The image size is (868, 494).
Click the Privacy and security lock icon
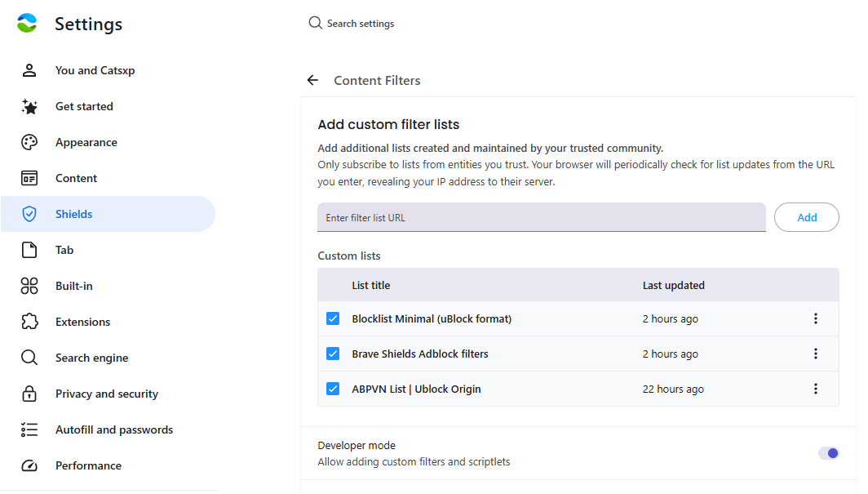click(29, 394)
